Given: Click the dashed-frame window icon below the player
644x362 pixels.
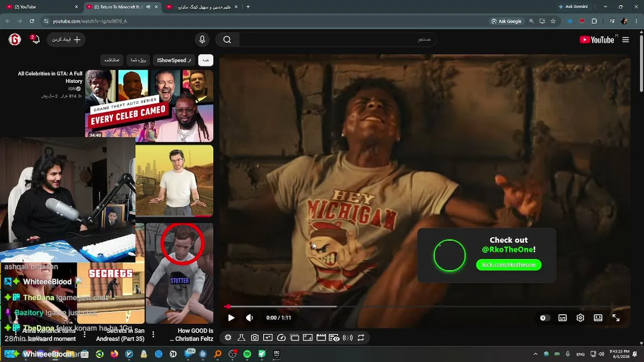Looking at the screenshot, I should click(294, 338).
